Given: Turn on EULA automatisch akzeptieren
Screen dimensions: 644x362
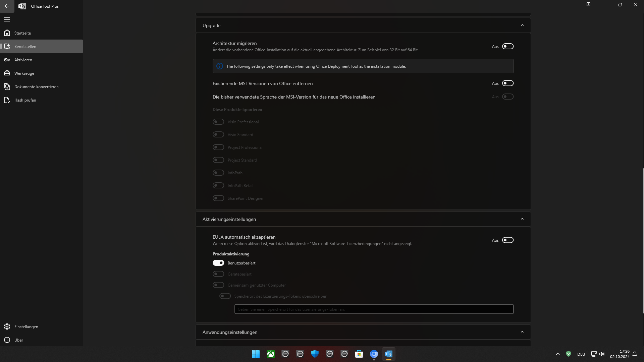Looking at the screenshot, I should (507, 240).
